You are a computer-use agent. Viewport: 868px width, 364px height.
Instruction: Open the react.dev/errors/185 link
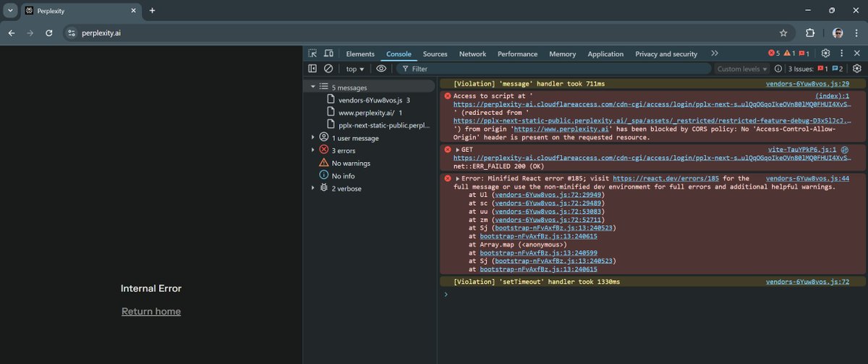pos(667,178)
